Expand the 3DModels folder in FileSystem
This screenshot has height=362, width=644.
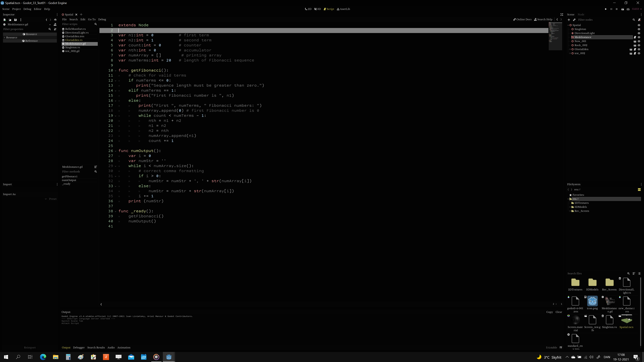pos(570,207)
